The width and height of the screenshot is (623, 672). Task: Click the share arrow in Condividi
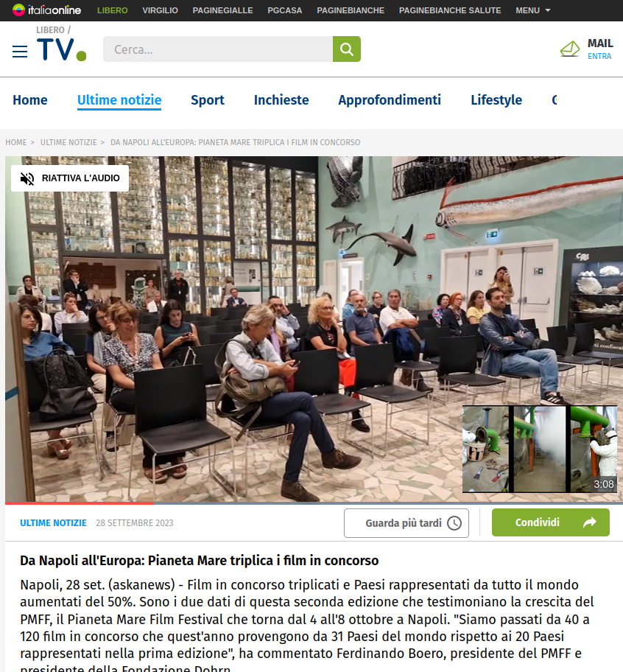click(x=590, y=522)
